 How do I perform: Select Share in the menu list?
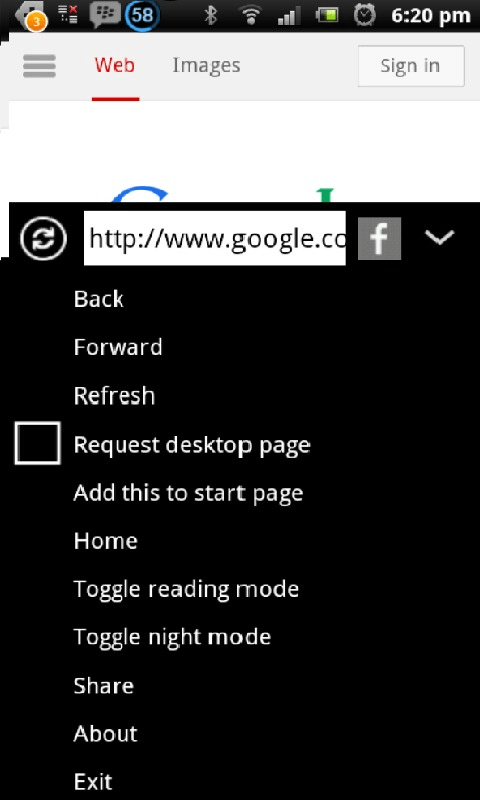coord(104,686)
